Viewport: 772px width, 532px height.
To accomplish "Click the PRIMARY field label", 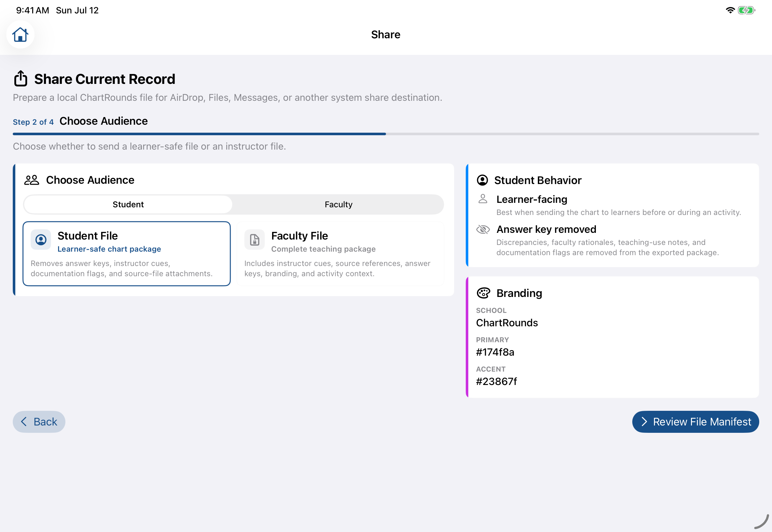I will [x=492, y=340].
